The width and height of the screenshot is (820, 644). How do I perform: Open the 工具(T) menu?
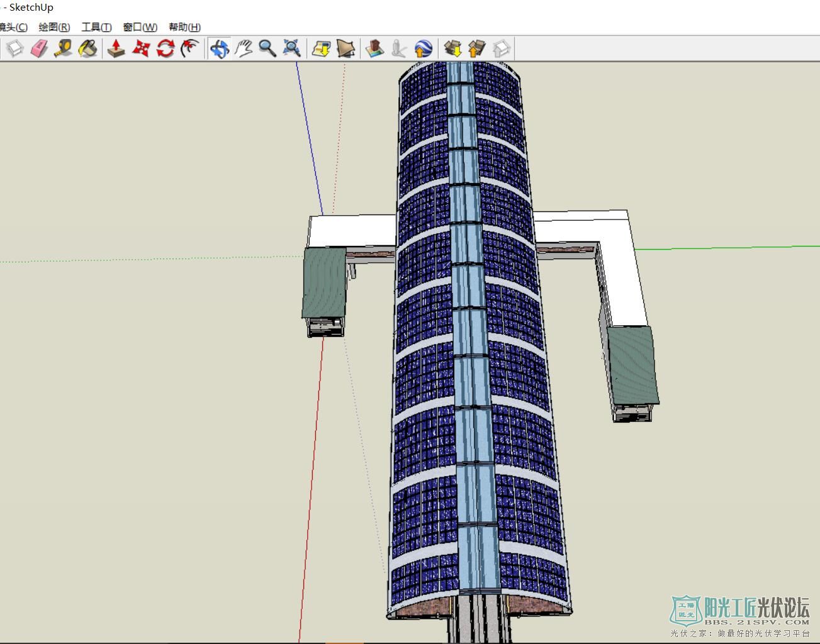[96, 27]
